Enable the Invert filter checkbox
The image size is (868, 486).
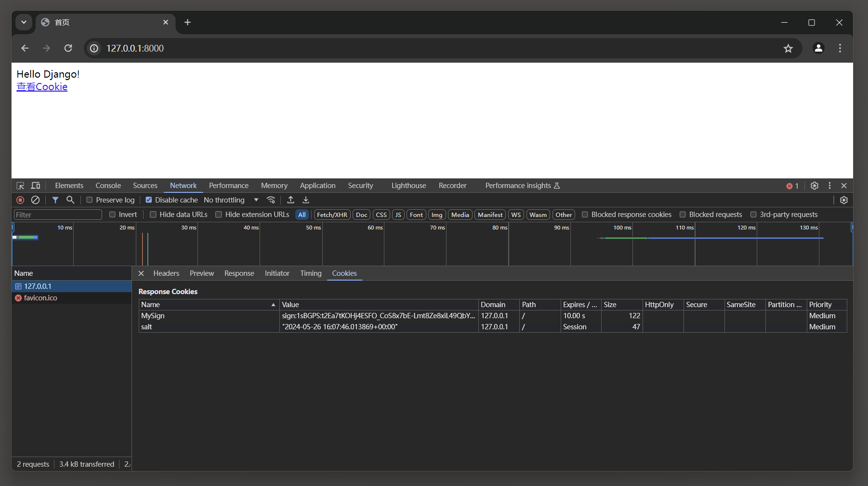point(112,215)
